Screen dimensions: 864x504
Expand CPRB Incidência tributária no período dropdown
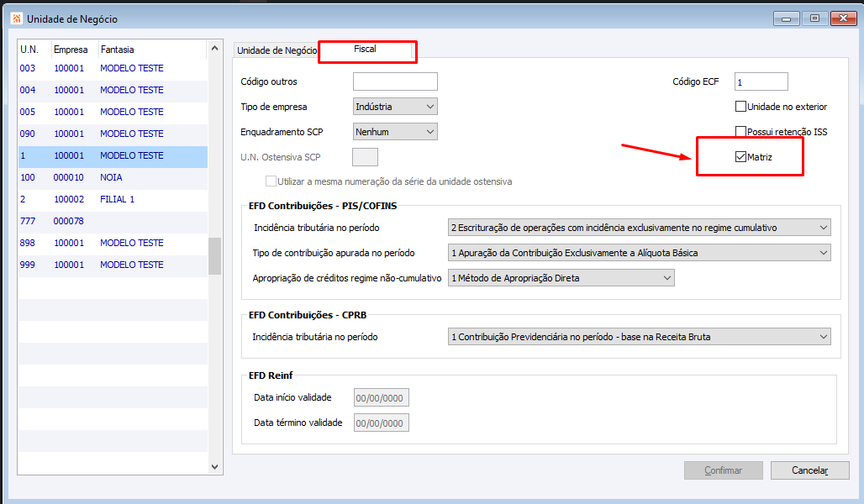coord(640,337)
